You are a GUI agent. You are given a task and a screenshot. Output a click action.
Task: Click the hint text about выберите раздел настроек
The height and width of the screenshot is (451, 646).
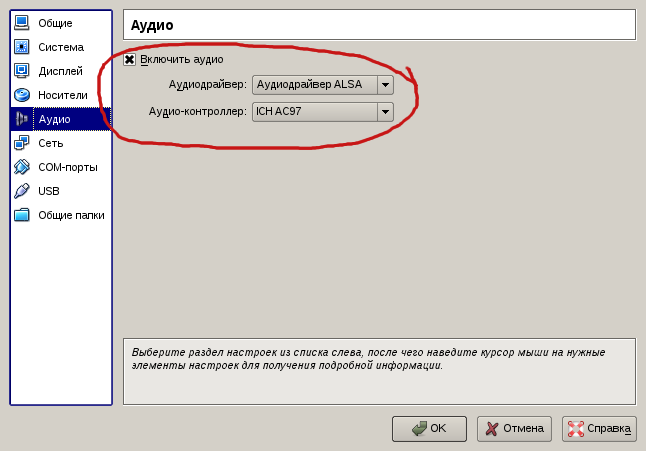tap(368, 359)
